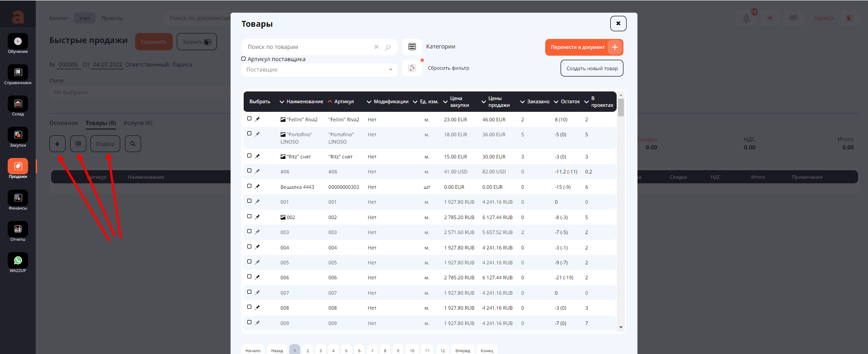The height and width of the screenshot is (354, 868).
Task: Open the WAZZUP sidebar icon
Action: click(x=18, y=261)
